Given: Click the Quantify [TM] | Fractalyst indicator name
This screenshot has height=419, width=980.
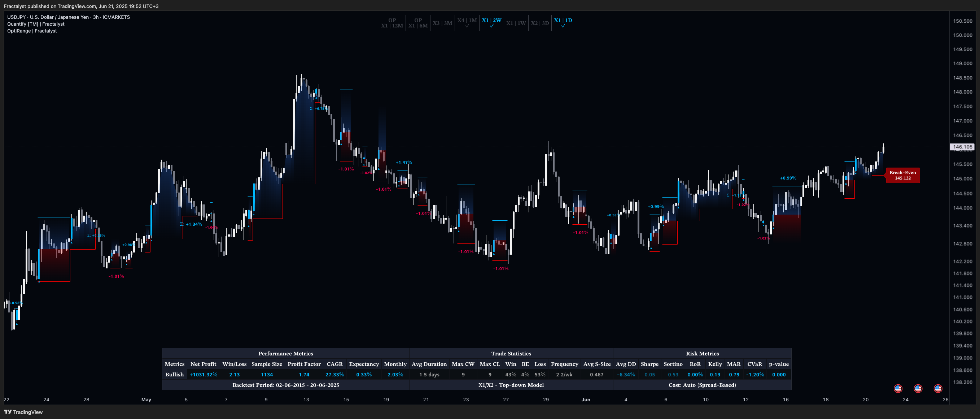Looking at the screenshot, I should point(36,24).
